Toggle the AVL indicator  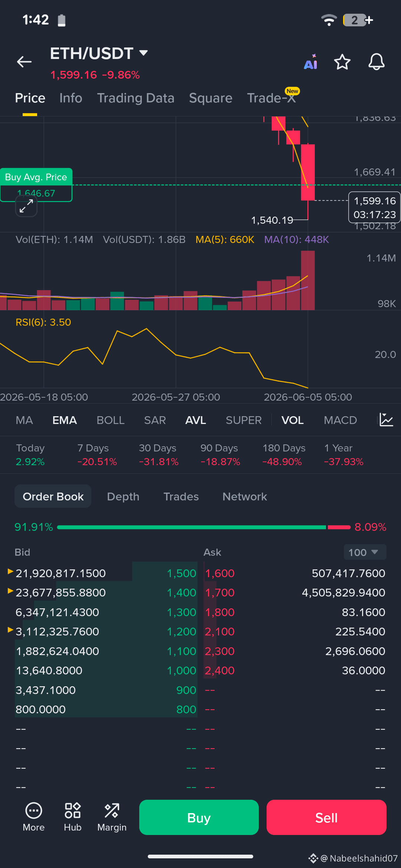(x=196, y=420)
